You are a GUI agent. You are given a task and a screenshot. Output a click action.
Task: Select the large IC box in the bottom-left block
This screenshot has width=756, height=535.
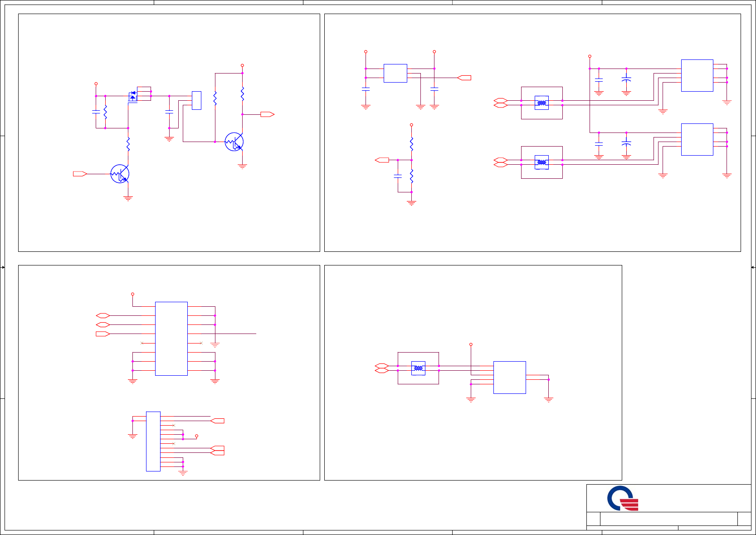(171, 339)
